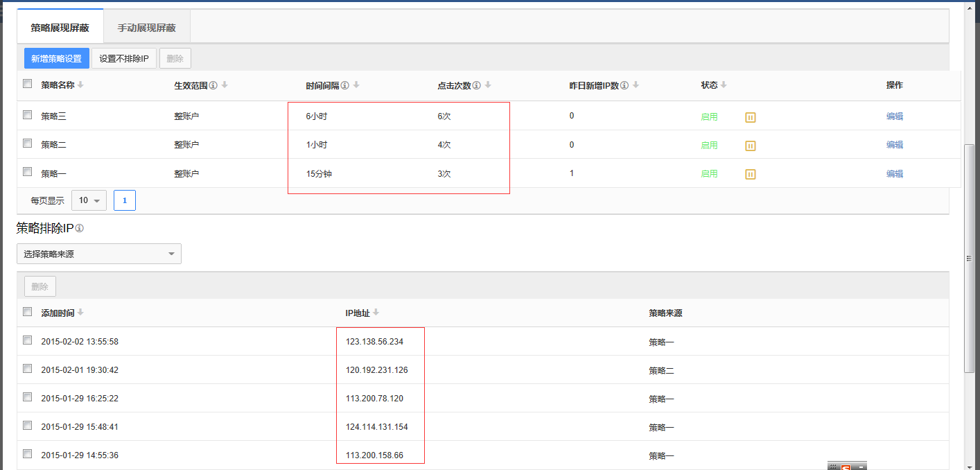Click the info icon next to 生效范围

click(x=213, y=85)
